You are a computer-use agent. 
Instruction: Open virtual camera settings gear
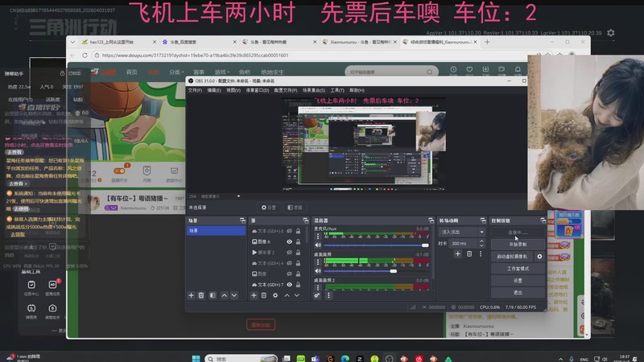[x=539, y=256]
